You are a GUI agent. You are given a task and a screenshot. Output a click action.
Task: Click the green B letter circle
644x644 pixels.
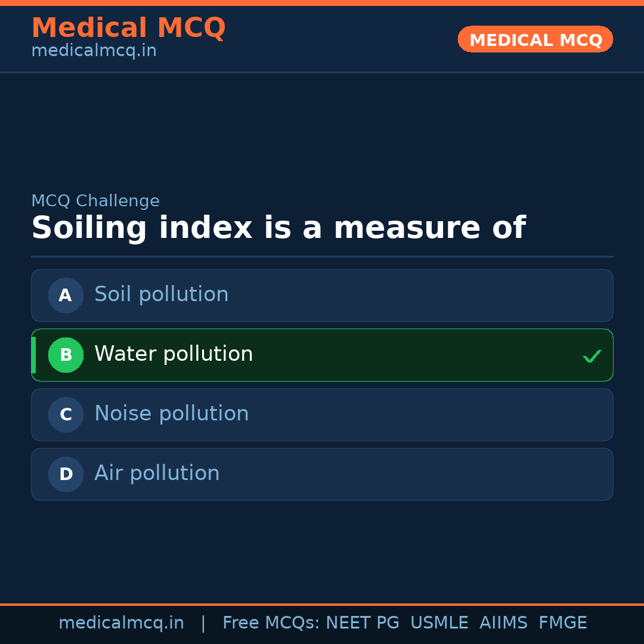pos(66,355)
